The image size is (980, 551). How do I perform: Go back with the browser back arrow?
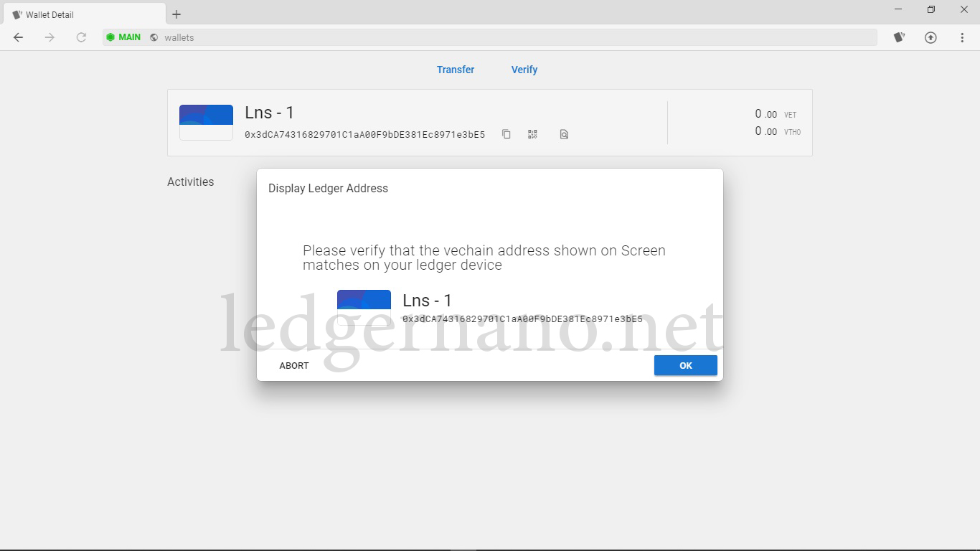(19, 37)
